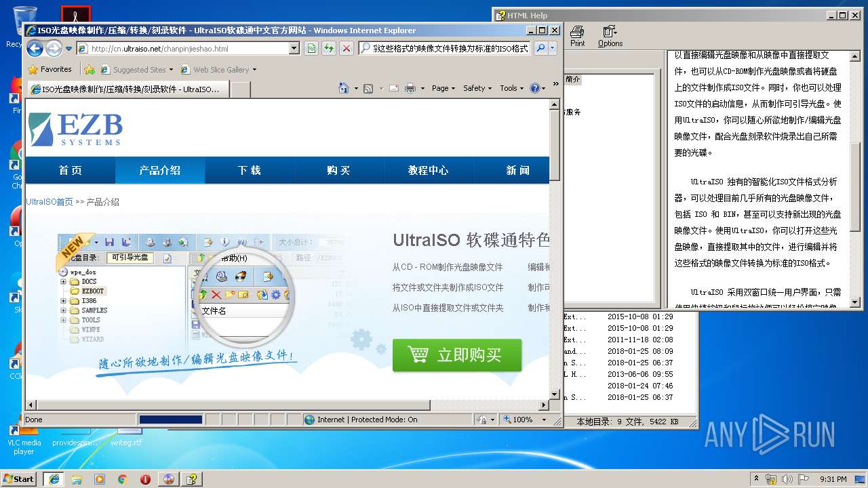Open the Compatibility View icon beside the address bar
Viewport: 868px width, 488px height.
click(311, 48)
